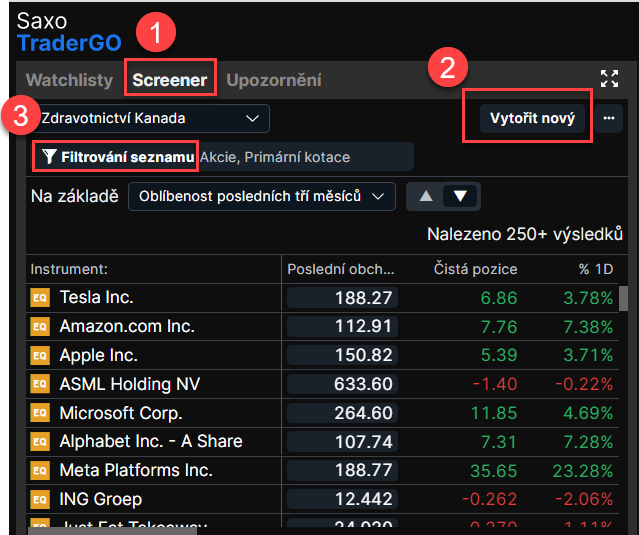This screenshot has width=639, height=535.
Task: Click Microsoft's 11.85 net change value
Action: 494,413
